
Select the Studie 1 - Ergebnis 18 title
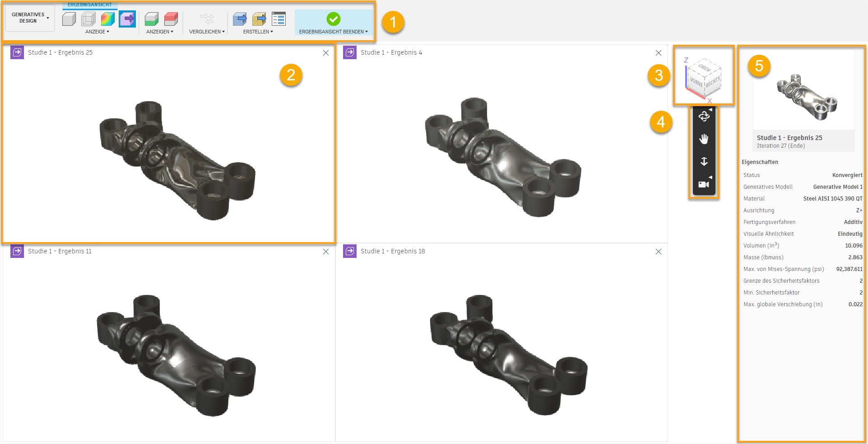[393, 251]
